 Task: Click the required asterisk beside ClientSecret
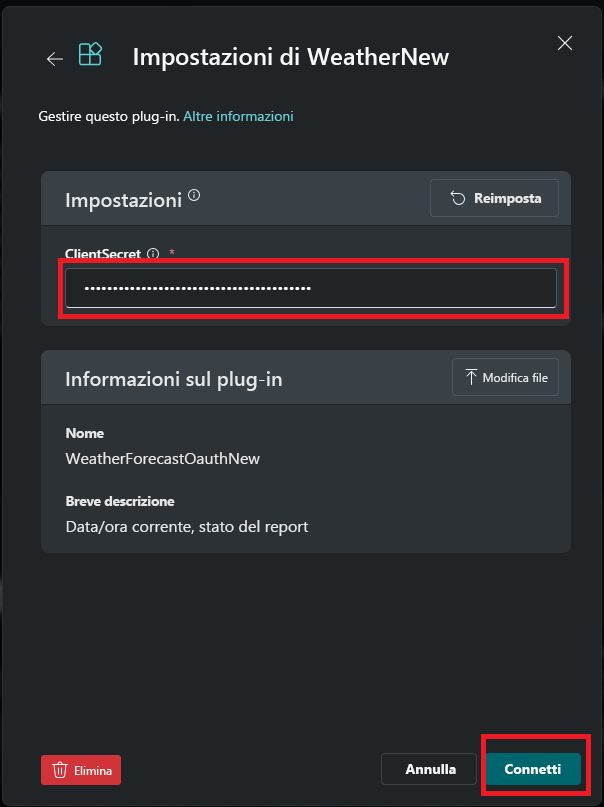click(170, 253)
